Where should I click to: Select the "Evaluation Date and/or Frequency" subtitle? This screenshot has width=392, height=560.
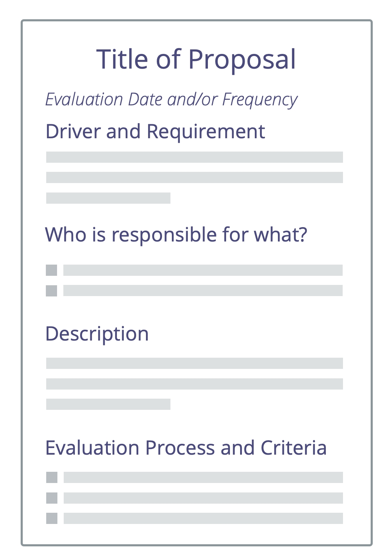point(171,99)
